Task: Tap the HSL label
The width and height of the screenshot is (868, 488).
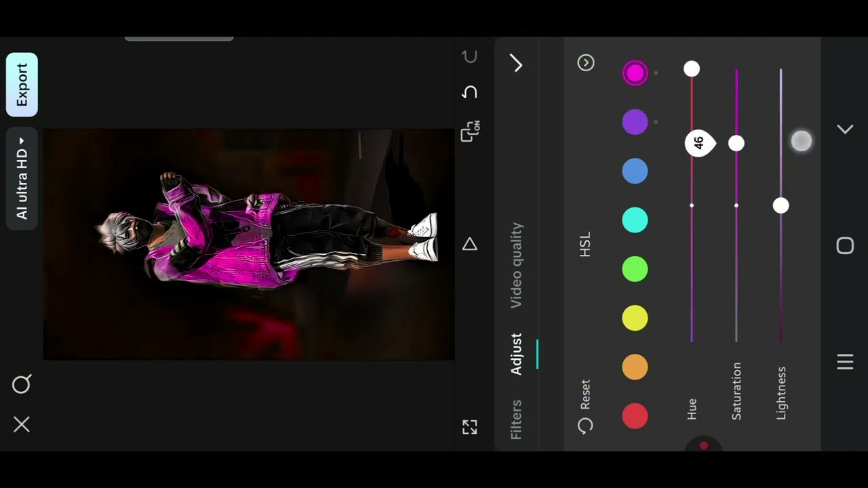Action: 585,244
